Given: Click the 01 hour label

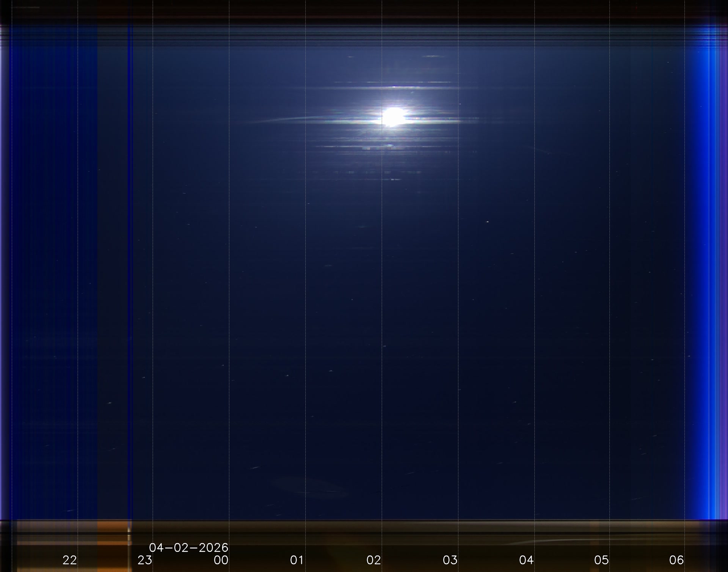Looking at the screenshot, I should (297, 560).
